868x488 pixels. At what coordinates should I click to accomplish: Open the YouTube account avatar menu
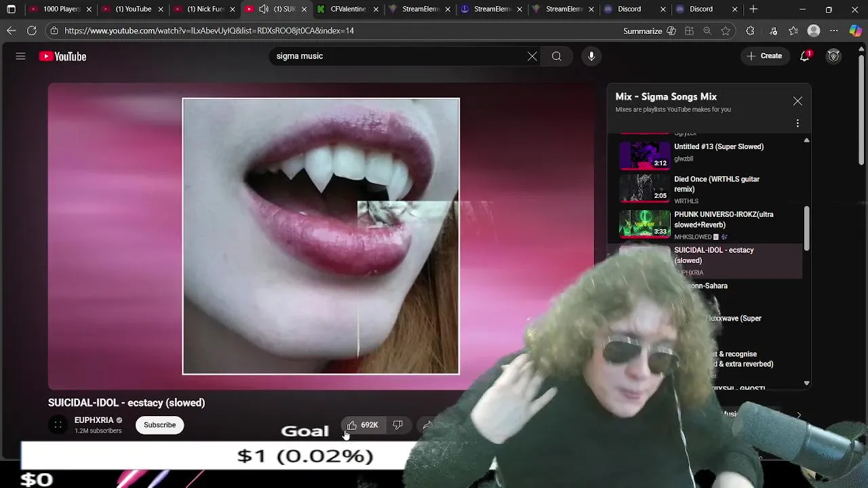(834, 56)
